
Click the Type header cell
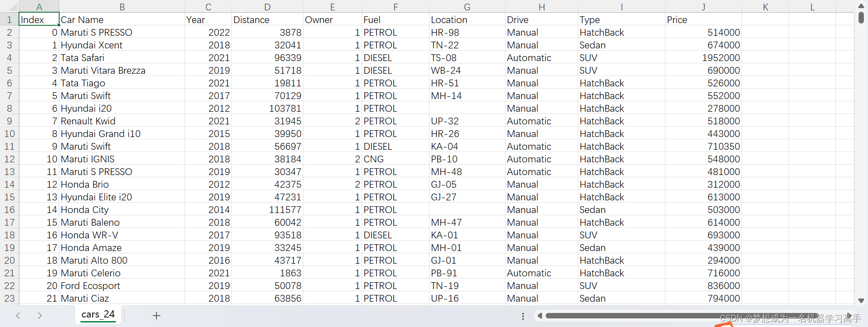622,20
